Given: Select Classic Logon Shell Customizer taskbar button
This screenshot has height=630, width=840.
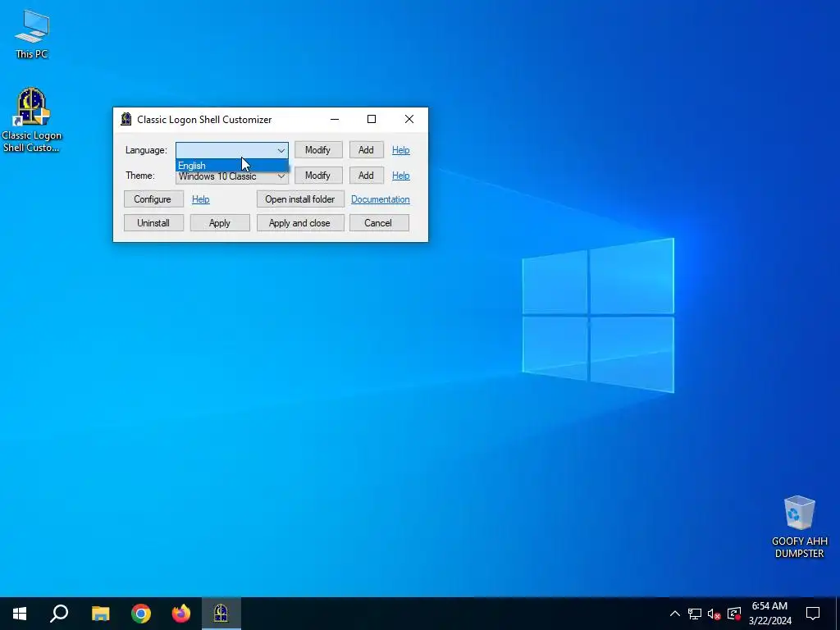Looking at the screenshot, I should tap(221, 614).
